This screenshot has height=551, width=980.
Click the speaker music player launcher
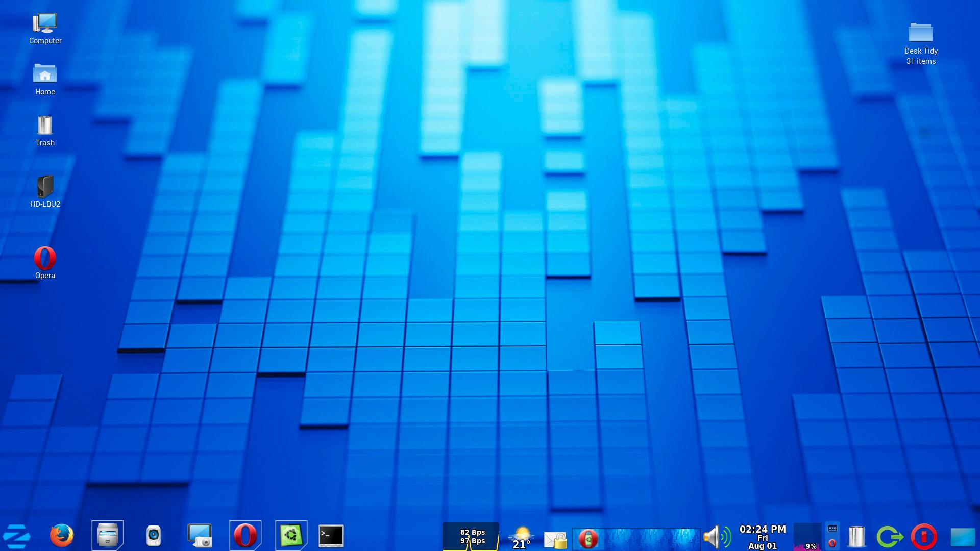154,536
